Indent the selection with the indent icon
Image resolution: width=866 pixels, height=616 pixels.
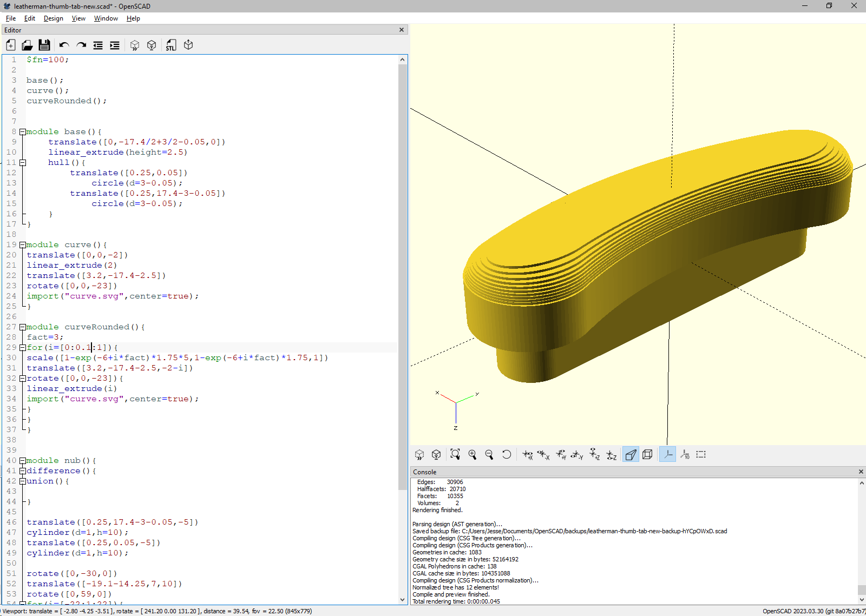115,45
